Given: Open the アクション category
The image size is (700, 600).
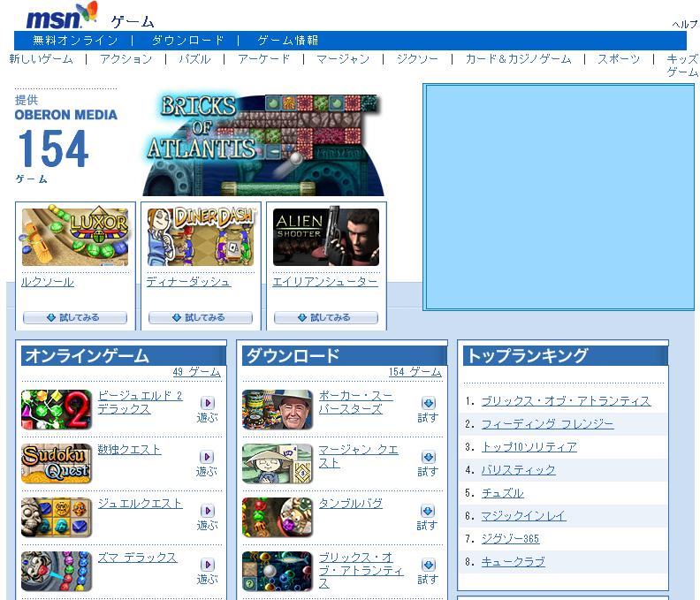Looking at the screenshot, I should click(126, 59).
